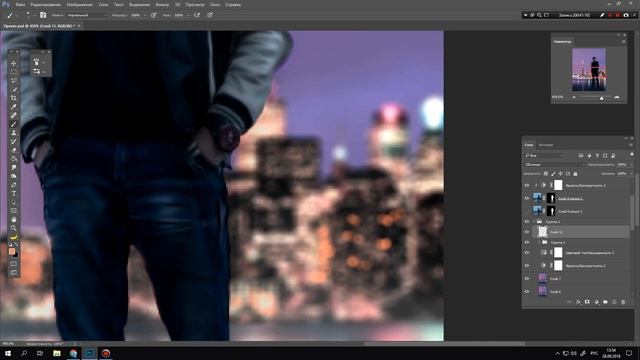Hide the Группа 1 group
640x360 pixels.
click(x=527, y=222)
